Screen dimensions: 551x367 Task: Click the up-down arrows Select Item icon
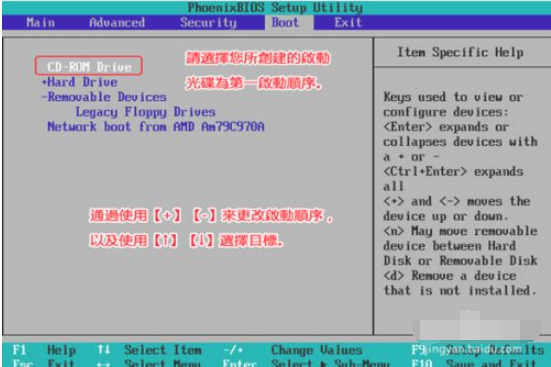(x=104, y=350)
